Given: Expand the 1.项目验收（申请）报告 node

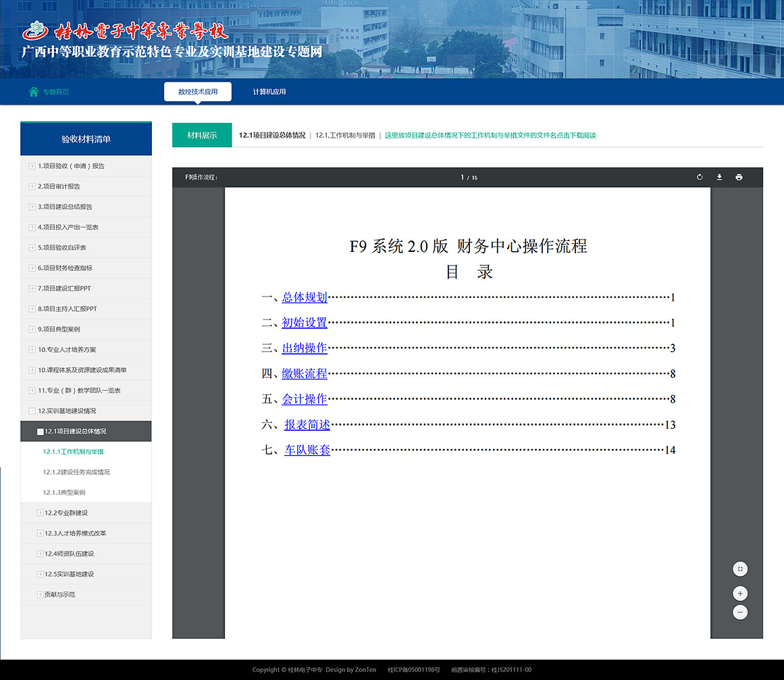Looking at the screenshot, I should pyautogui.click(x=32, y=166).
